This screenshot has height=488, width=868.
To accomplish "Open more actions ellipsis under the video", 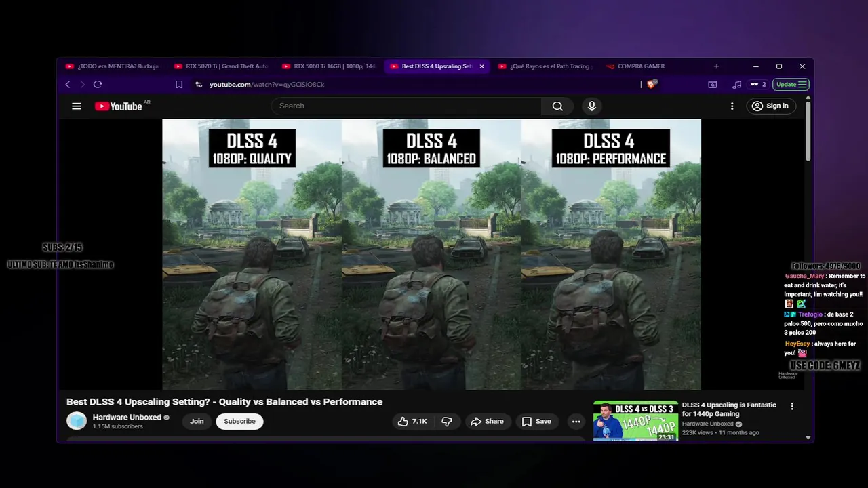I will [x=576, y=421].
